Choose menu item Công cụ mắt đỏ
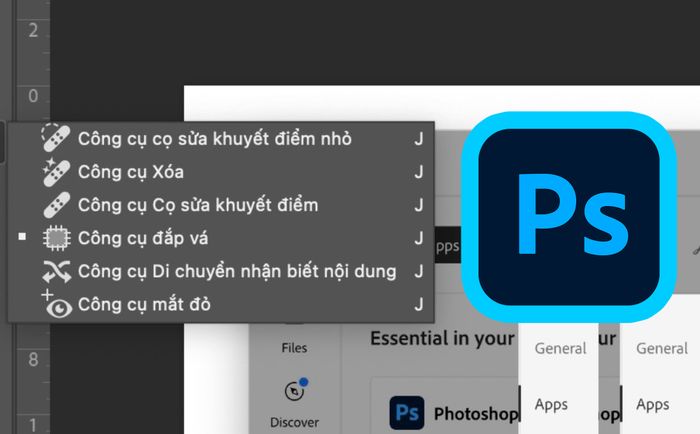This screenshot has height=434, width=700. [x=221, y=305]
